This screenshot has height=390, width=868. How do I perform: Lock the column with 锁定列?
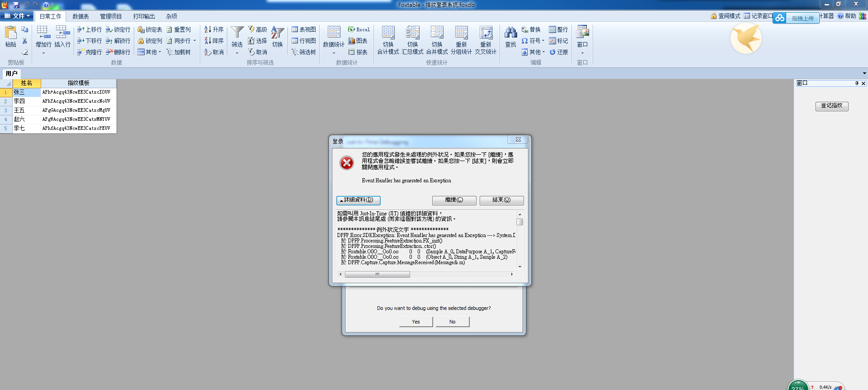pyautogui.click(x=150, y=41)
